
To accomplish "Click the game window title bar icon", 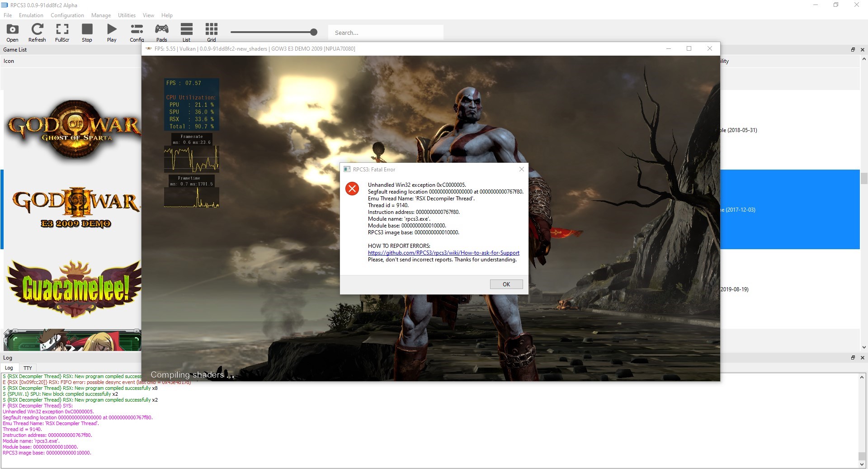I will pos(148,48).
